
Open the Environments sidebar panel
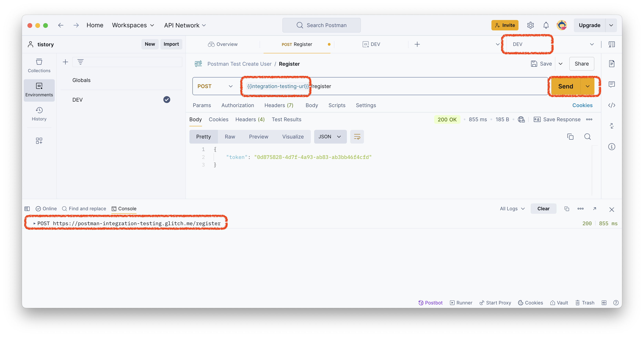[39, 90]
